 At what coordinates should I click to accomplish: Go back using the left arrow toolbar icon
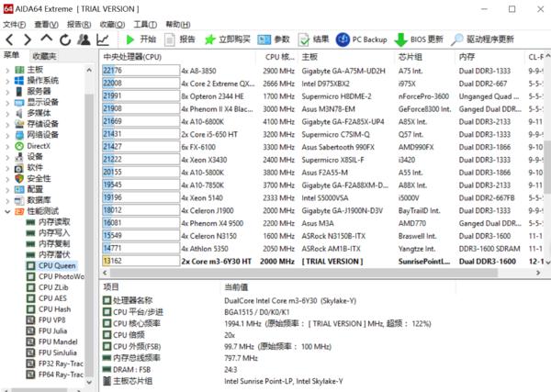click(x=10, y=39)
